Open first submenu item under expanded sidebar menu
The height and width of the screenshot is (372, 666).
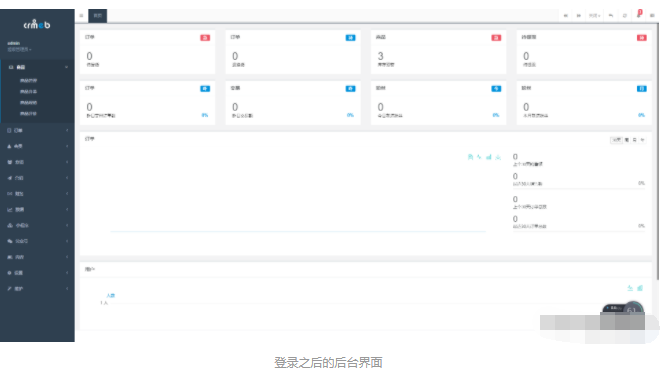(28, 81)
